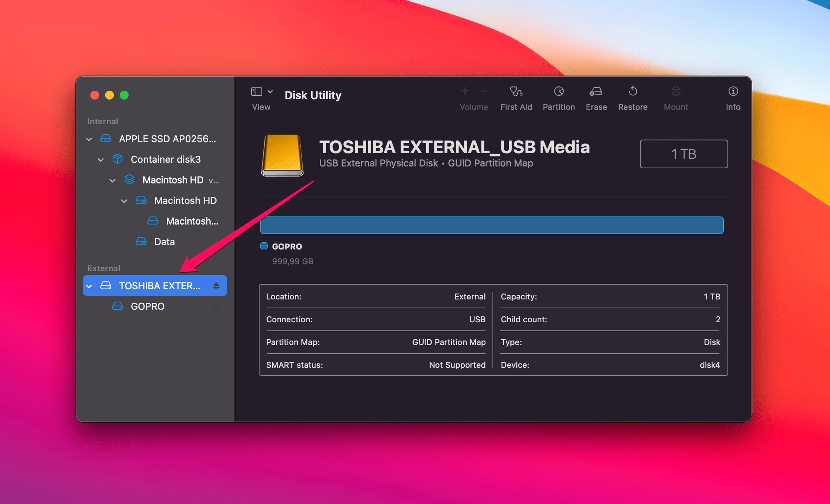Eject the TOSHIBA external drive

216,285
